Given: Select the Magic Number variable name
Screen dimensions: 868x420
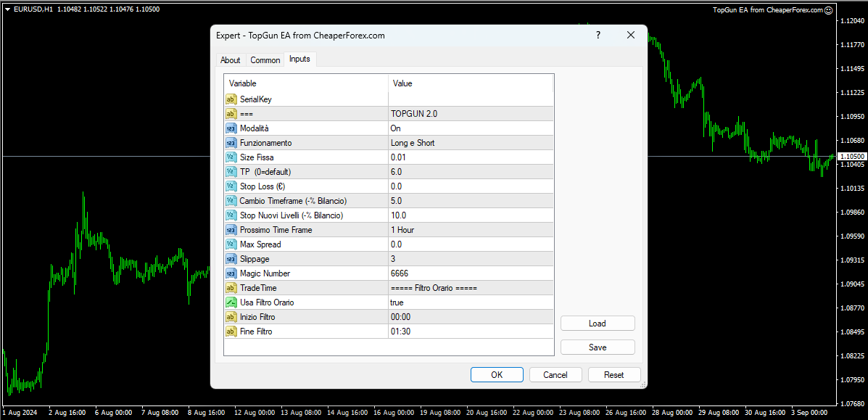Looking at the screenshot, I should [x=265, y=273].
